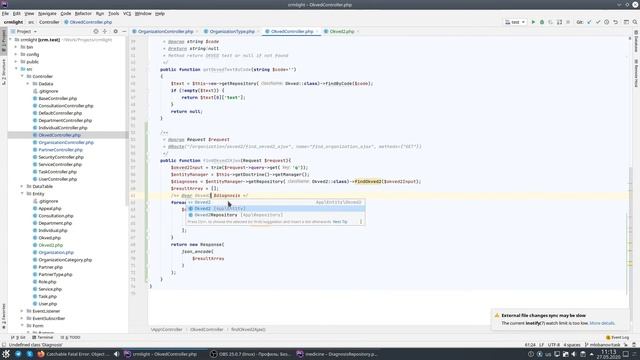Click the Git update project checkmark
Image resolution: width=640 pixels, height=360 pixels.
(x=589, y=22)
